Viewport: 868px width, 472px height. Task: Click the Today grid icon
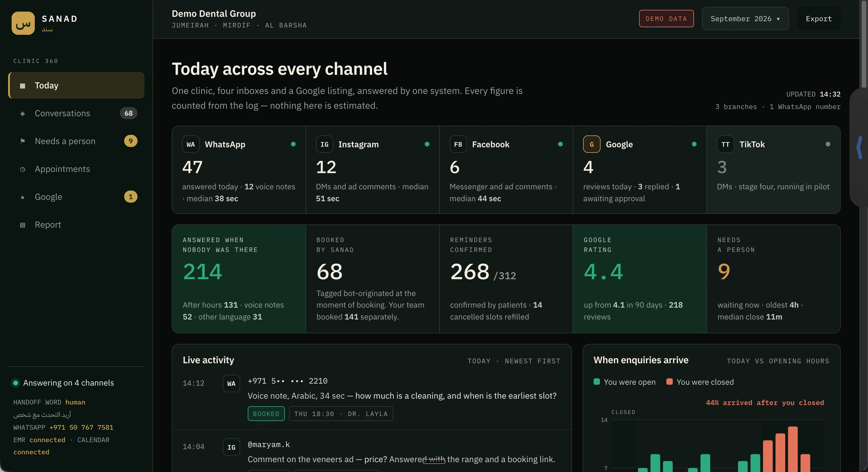click(x=23, y=86)
